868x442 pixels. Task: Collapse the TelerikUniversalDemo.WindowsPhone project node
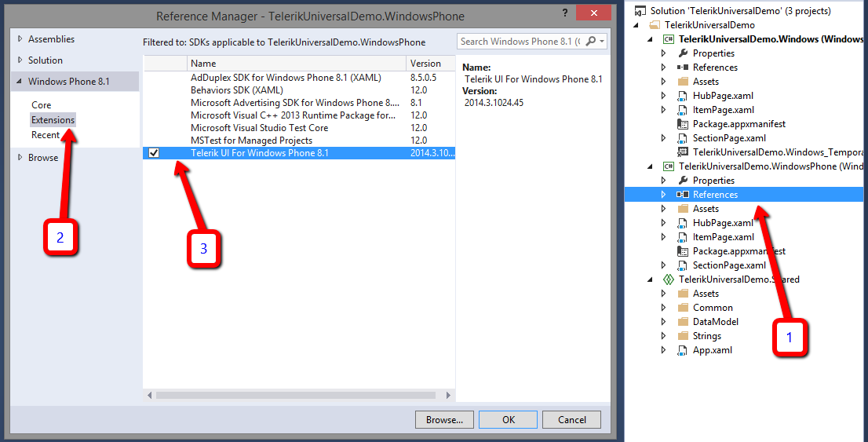(x=651, y=166)
